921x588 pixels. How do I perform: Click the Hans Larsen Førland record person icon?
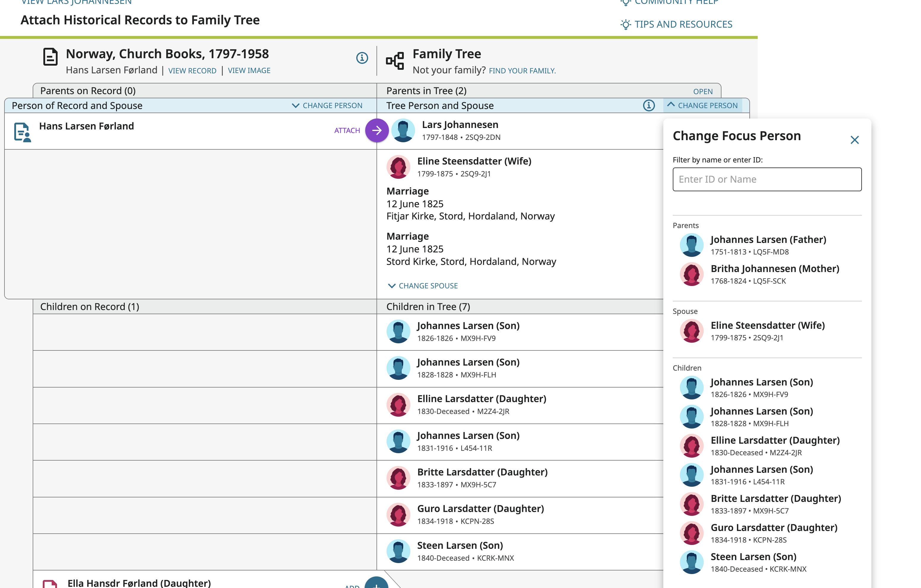[x=22, y=132]
